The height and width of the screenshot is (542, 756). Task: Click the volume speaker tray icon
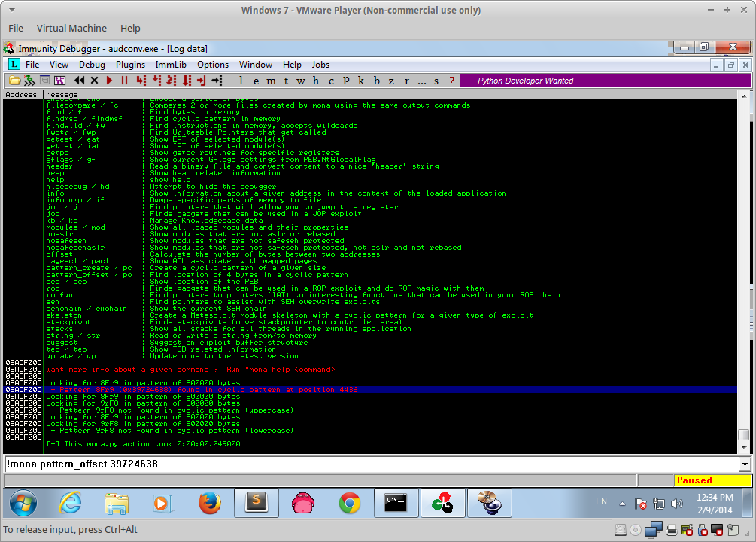[x=677, y=504]
